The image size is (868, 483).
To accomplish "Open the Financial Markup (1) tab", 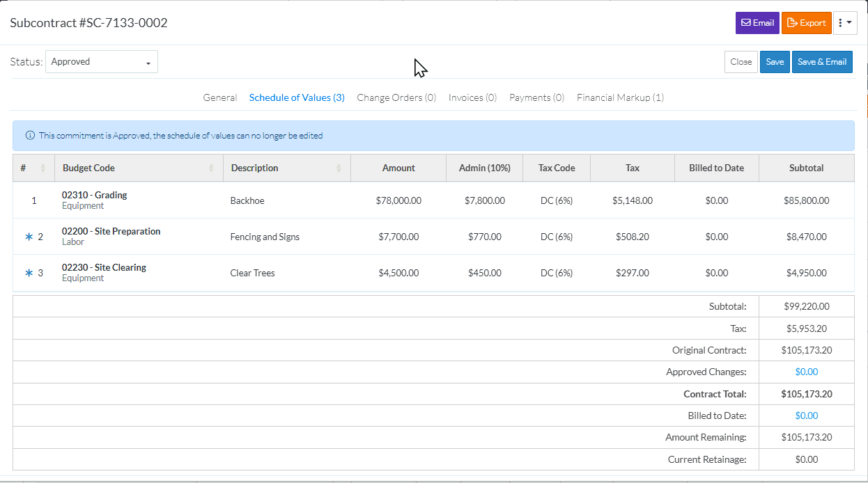I will 620,98.
